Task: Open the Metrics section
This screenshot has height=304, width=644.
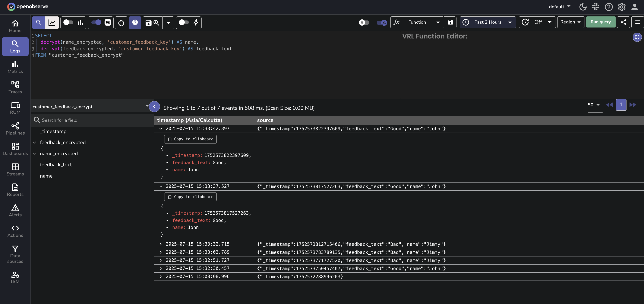Action: click(x=15, y=67)
